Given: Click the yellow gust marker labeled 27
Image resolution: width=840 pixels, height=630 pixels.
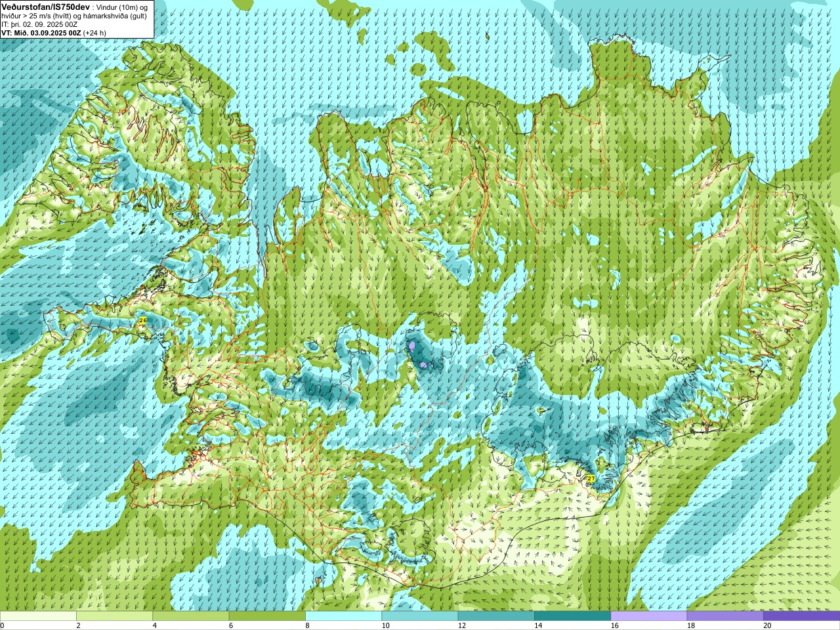Looking at the screenshot, I should coord(591,479).
